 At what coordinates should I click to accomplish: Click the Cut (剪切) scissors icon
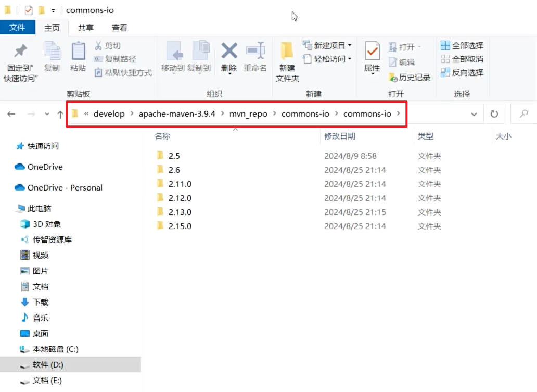click(98, 45)
